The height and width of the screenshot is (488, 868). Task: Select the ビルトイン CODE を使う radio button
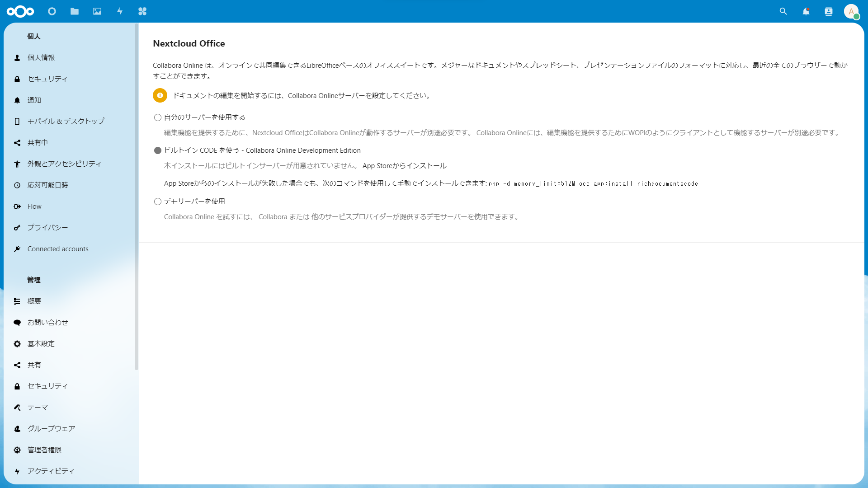click(158, 150)
